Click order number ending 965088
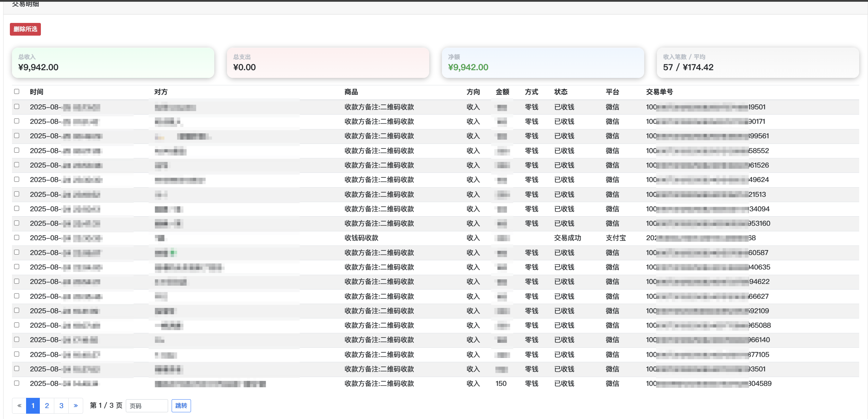868x419 pixels. point(708,326)
